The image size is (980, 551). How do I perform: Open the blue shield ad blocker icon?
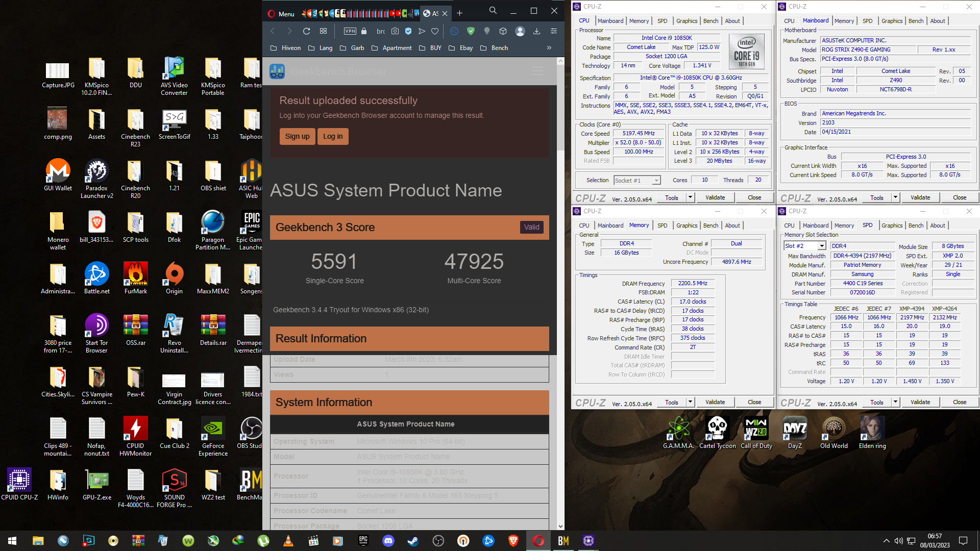coord(408,31)
